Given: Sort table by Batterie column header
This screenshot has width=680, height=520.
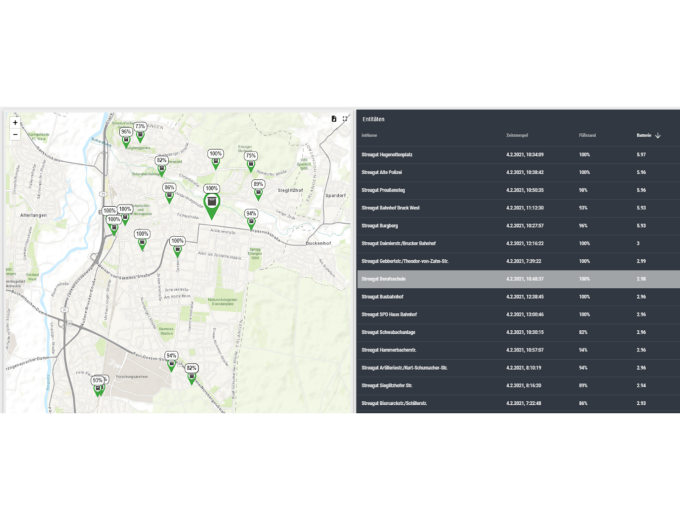Looking at the screenshot, I should tap(644, 135).
